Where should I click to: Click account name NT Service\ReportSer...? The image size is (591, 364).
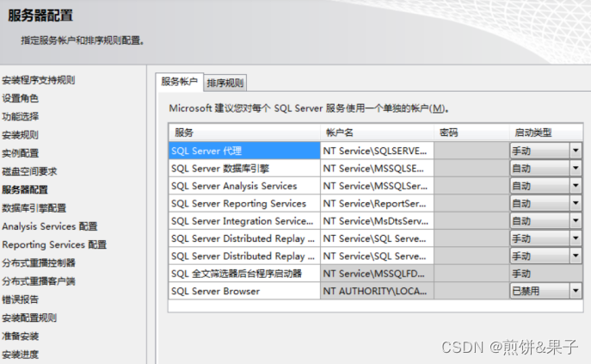pyautogui.click(x=377, y=203)
